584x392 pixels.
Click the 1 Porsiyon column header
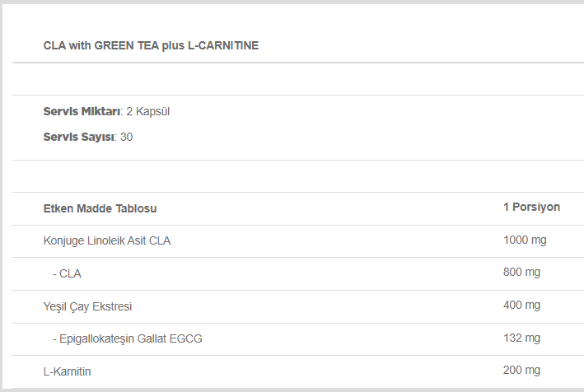531,207
